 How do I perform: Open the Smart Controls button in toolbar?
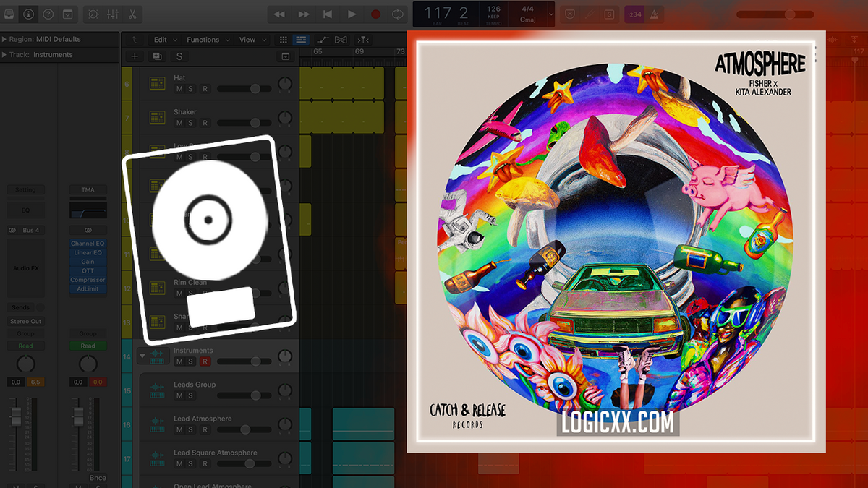(x=93, y=14)
